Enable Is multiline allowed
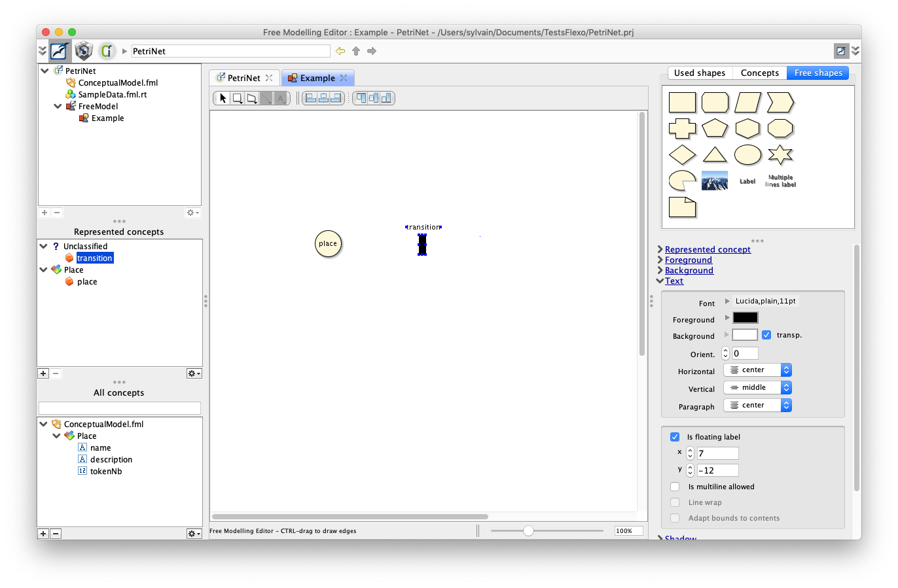 point(675,487)
